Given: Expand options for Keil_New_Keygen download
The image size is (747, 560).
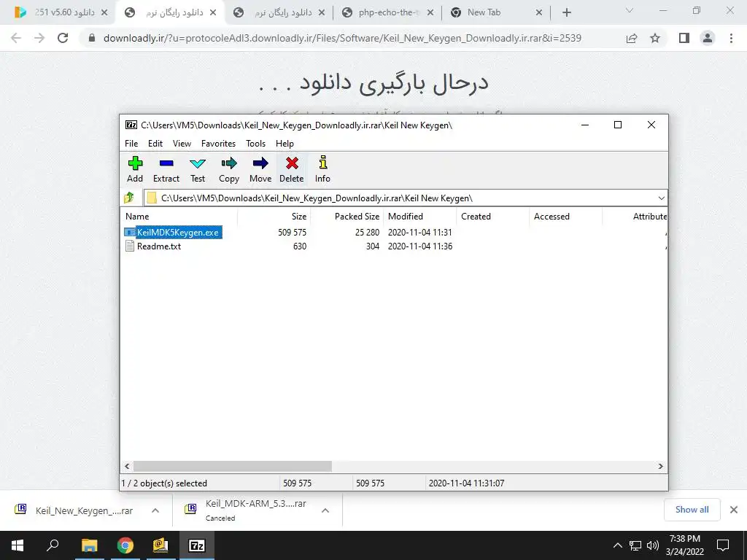Looking at the screenshot, I should click(x=155, y=510).
